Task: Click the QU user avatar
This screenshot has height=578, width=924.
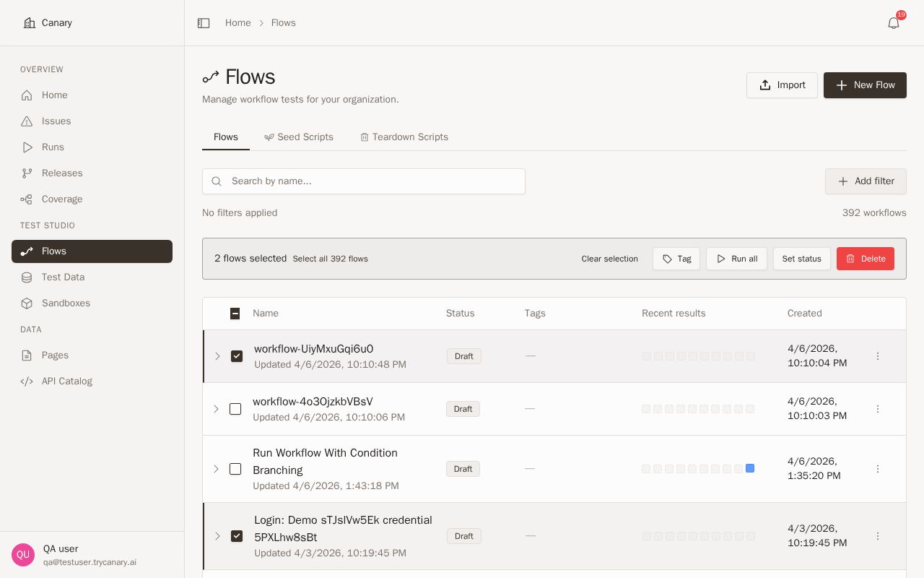Action: [x=23, y=555]
